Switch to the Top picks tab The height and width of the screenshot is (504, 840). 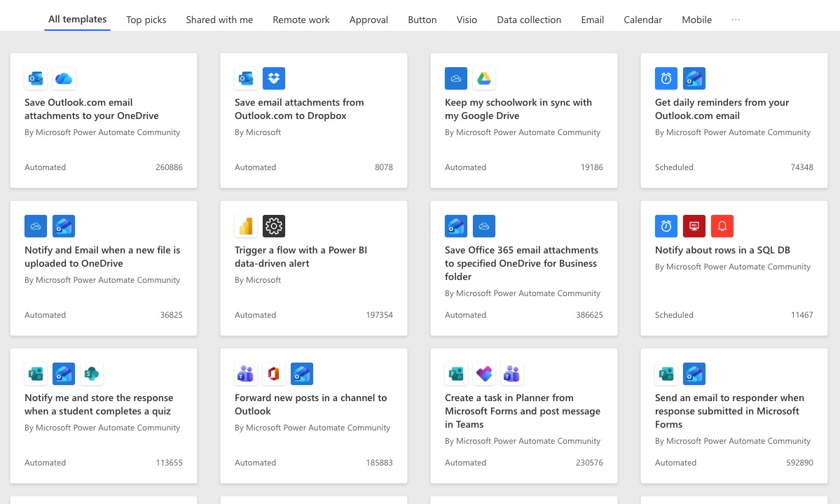pos(146,20)
